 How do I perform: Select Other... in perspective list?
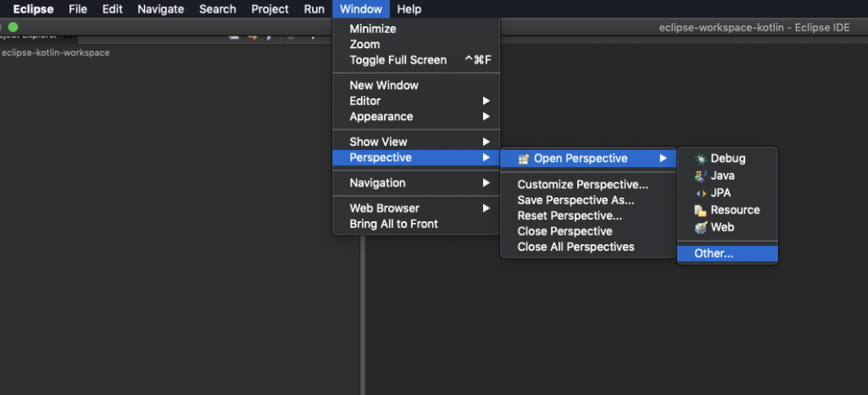pos(714,253)
